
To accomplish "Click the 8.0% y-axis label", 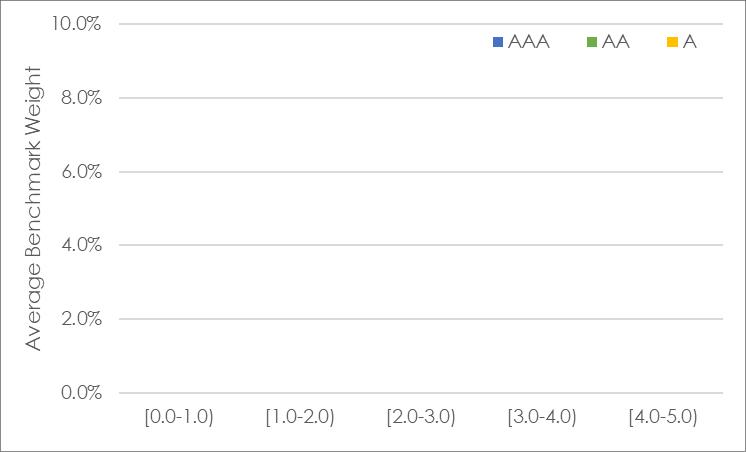I will tap(81, 98).
